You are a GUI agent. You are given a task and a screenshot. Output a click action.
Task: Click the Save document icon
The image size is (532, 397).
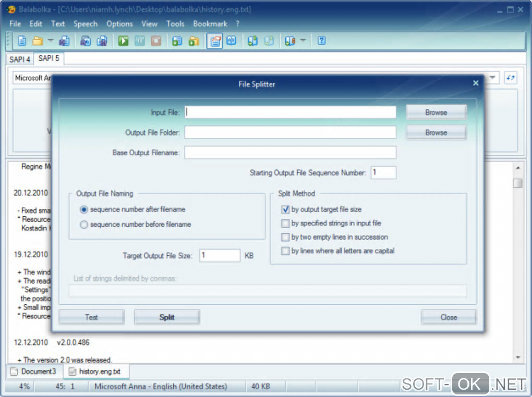[64, 41]
